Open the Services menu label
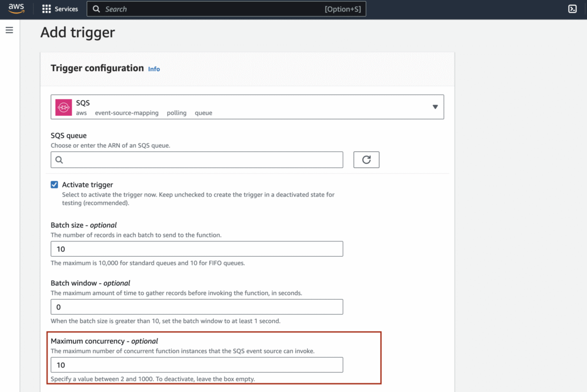Viewport: 587px width, 392px height. click(x=66, y=9)
